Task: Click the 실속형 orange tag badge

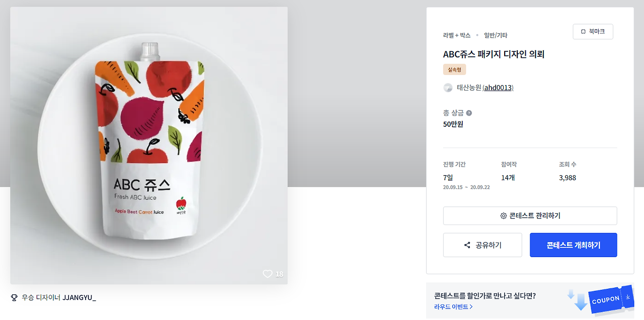Action: pos(454,69)
